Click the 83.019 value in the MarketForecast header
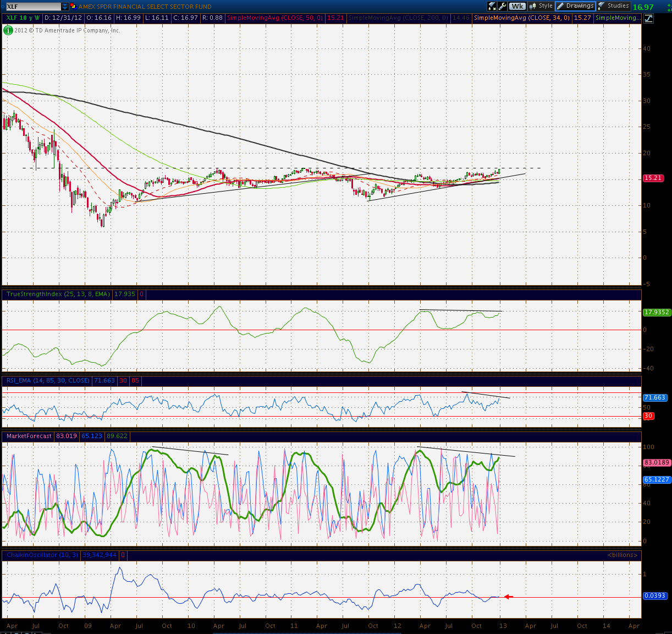Image resolution: width=672 pixels, height=634 pixels. tap(67, 436)
